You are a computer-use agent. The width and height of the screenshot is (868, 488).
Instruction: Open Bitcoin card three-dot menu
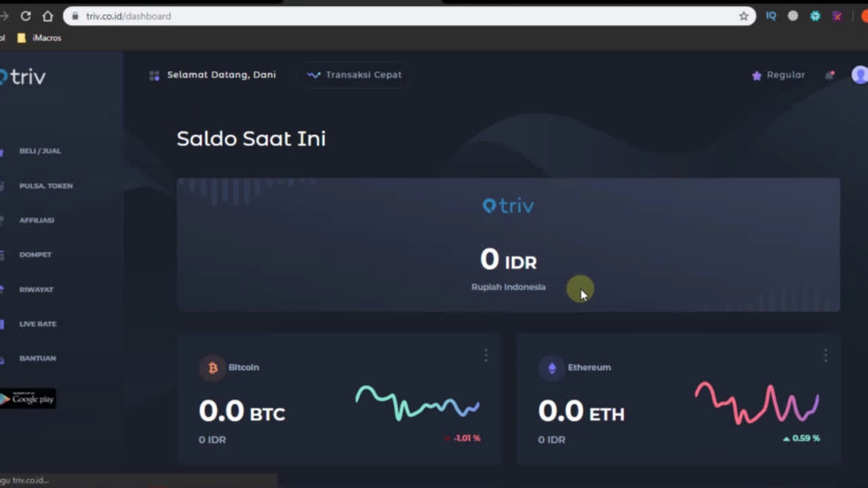[486, 355]
